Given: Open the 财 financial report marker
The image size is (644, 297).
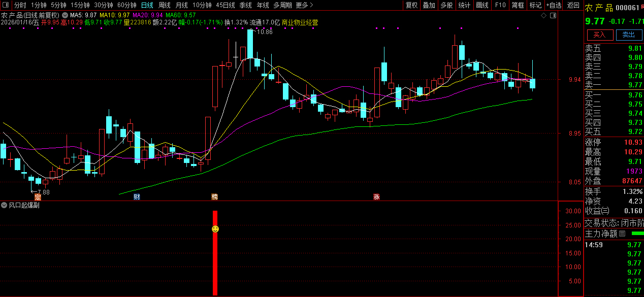Looking at the screenshot, I should [x=137, y=197].
